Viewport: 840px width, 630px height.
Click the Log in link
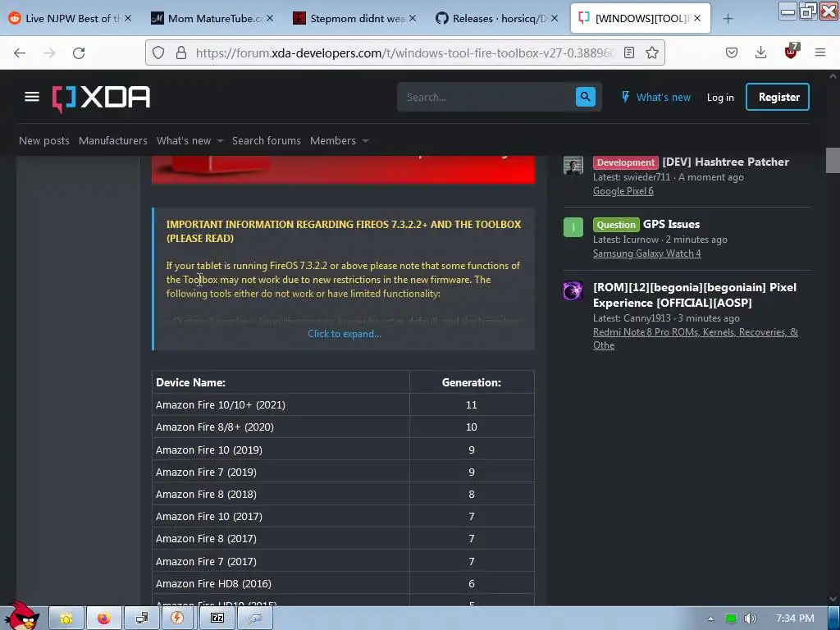coord(720,97)
